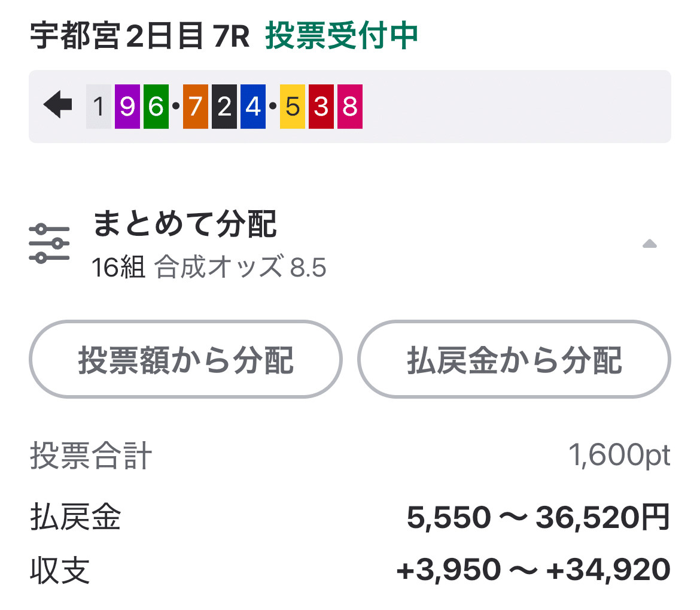Select the purple number 9 badge

127,107
